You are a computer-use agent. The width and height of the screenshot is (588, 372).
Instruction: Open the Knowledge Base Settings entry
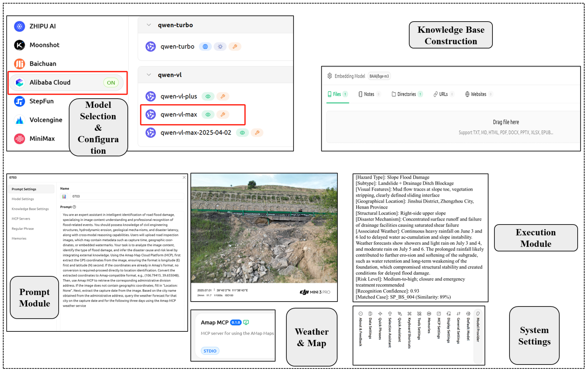[30, 209]
